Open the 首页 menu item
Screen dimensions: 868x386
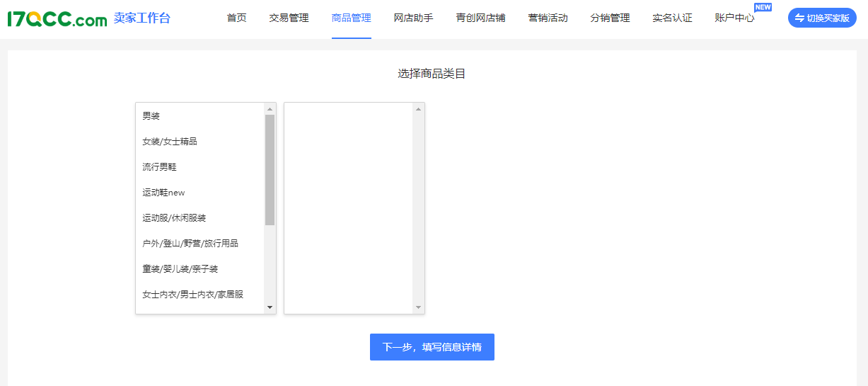click(x=237, y=18)
